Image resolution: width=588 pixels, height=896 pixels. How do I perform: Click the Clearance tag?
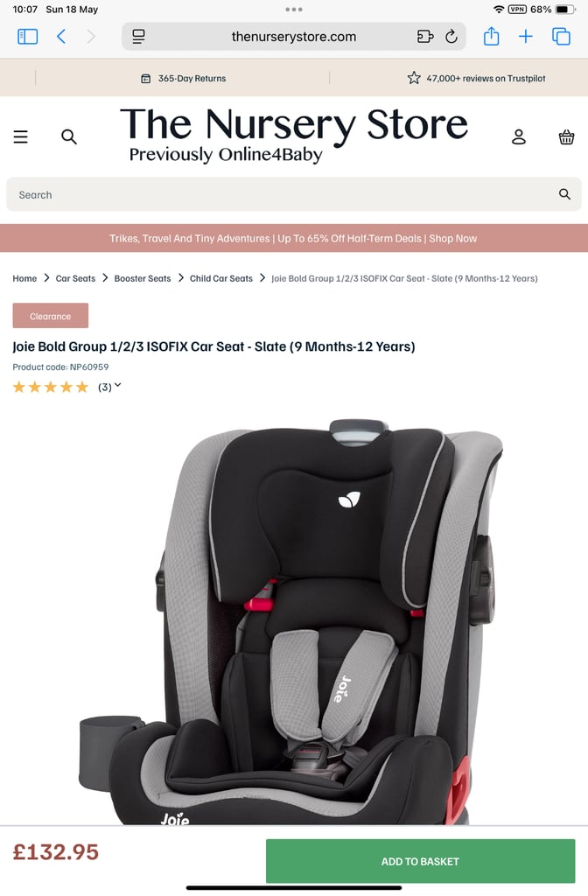click(50, 316)
